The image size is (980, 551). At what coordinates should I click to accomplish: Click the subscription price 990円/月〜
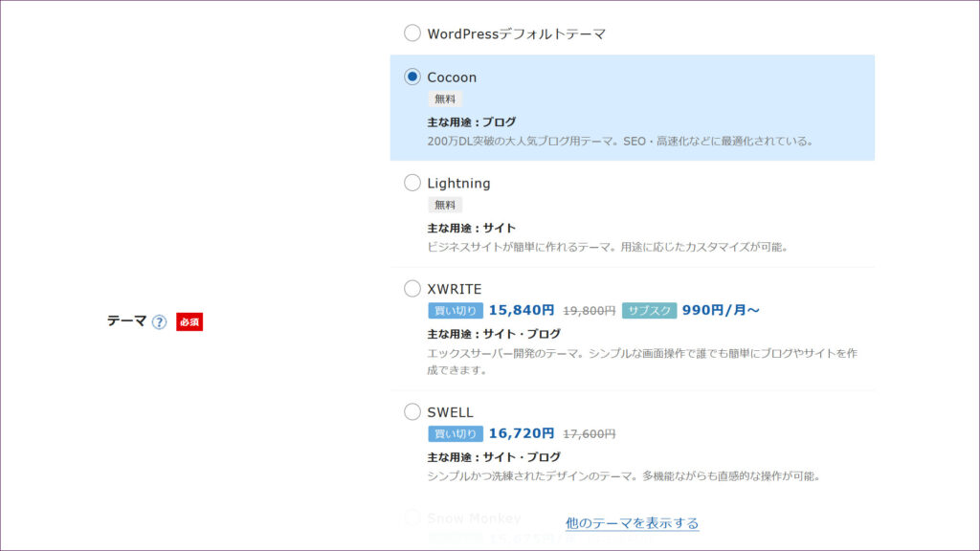pyautogui.click(x=721, y=310)
